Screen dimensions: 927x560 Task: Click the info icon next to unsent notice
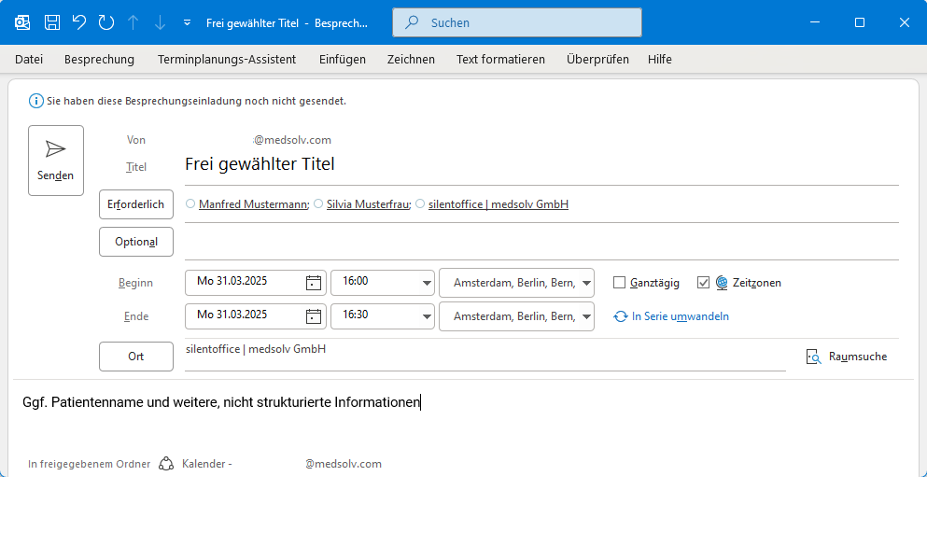click(x=36, y=101)
